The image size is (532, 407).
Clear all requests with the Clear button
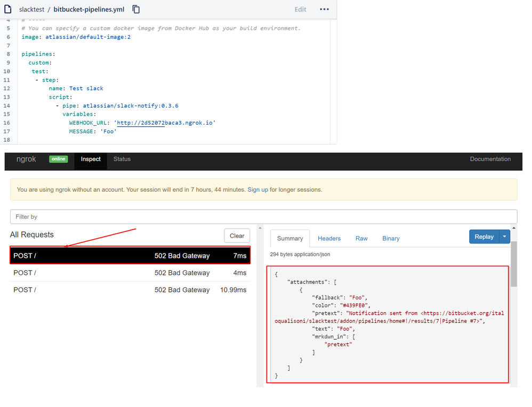click(x=237, y=235)
